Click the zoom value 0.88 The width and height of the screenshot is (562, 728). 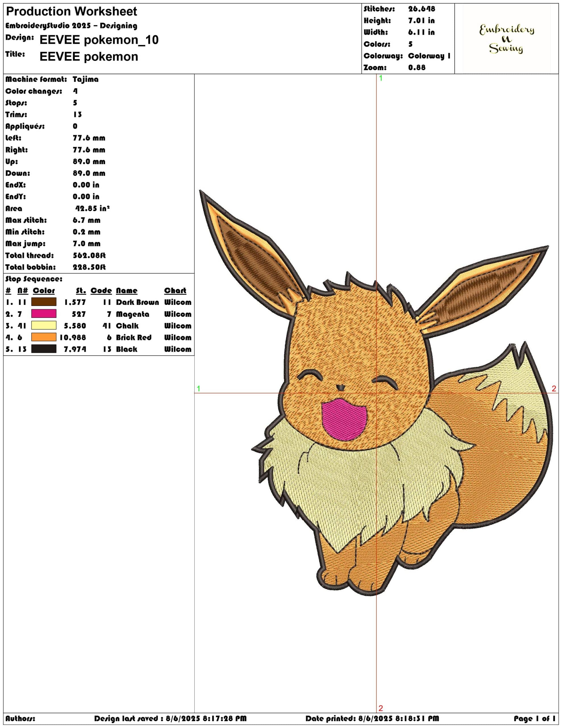(x=417, y=68)
